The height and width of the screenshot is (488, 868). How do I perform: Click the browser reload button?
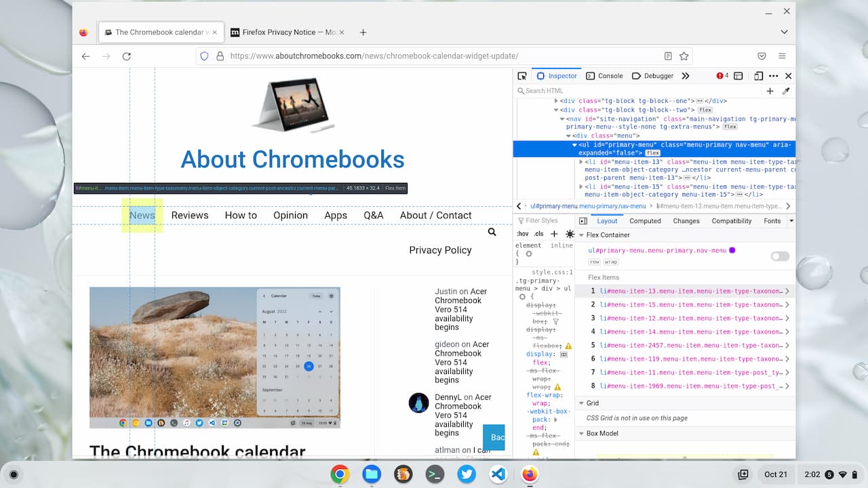pos(126,56)
